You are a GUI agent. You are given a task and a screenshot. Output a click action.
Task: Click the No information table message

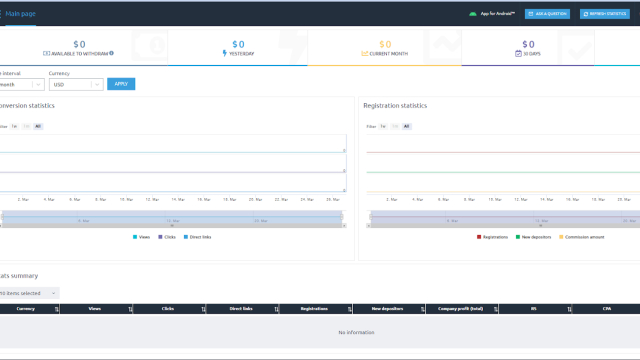tap(356, 332)
